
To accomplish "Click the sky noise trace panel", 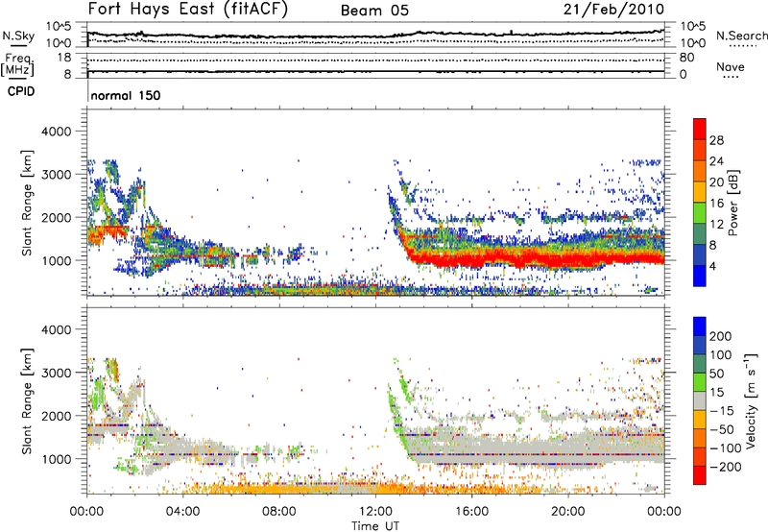I will pos(375,36).
